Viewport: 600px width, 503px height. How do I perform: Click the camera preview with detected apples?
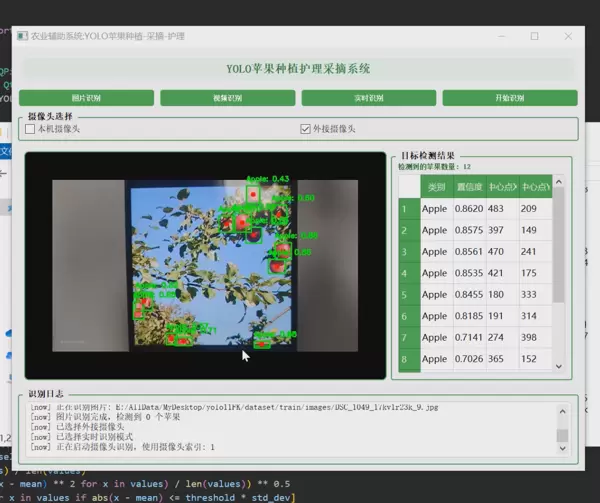click(x=205, y=265)
